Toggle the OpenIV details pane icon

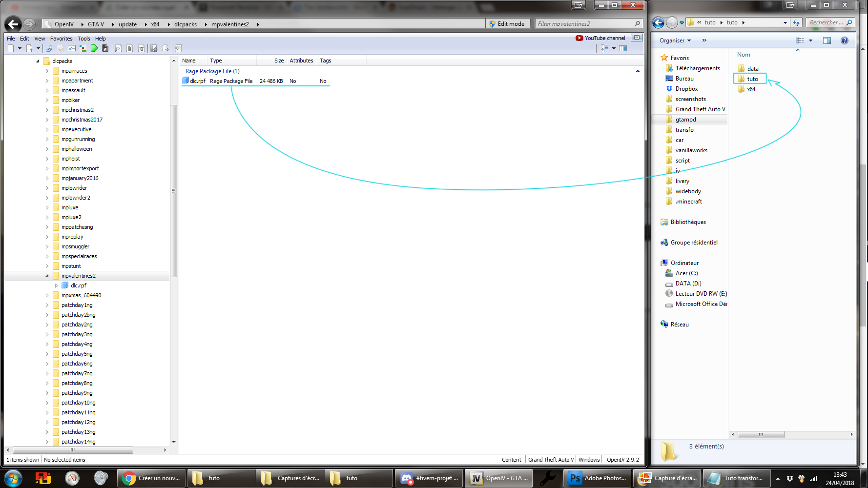pos(623,48)
